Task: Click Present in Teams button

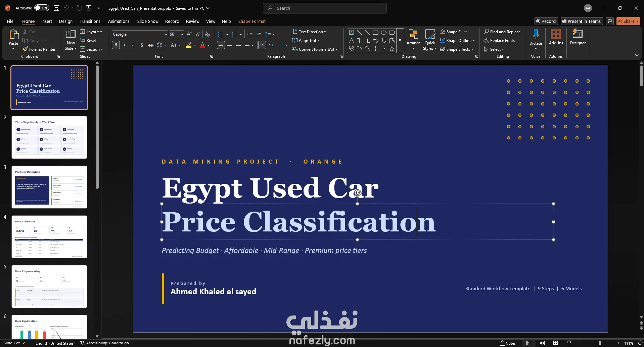Action: [x=582, y=21]
